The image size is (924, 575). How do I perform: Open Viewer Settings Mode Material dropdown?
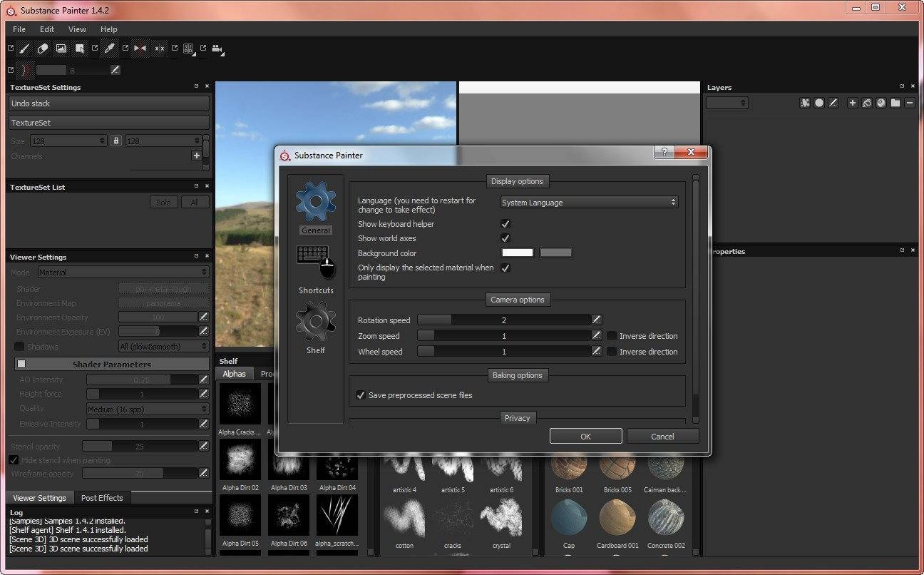click(123, 273)
